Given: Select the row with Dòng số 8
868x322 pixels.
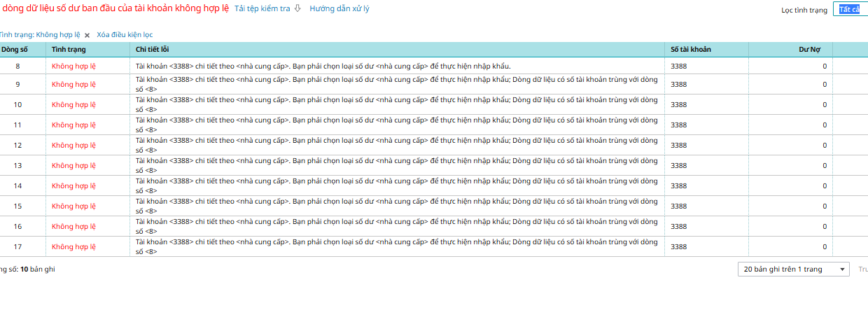Looking at the screenshot, I should click(x=17, y=66).
